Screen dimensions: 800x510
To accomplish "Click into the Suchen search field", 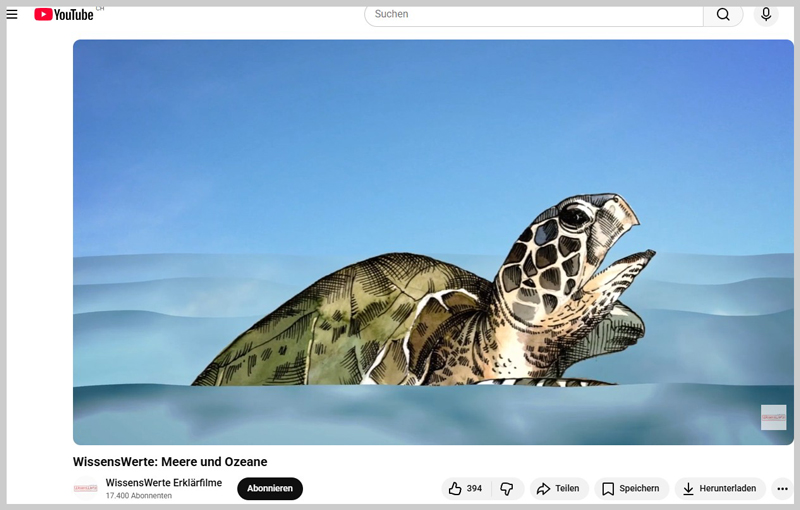I will pyautogui.click(x=535, y=14).
